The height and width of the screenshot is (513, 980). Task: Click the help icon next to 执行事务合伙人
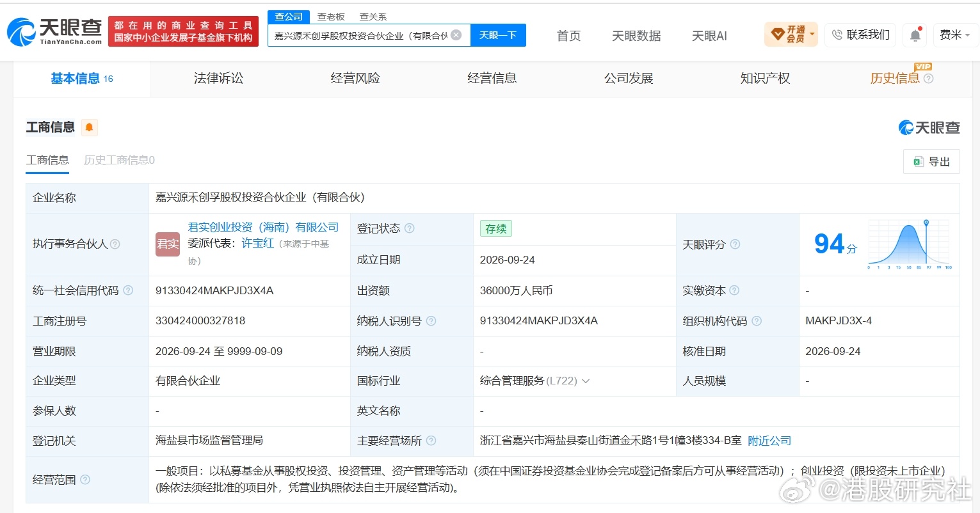click(115, 244)
